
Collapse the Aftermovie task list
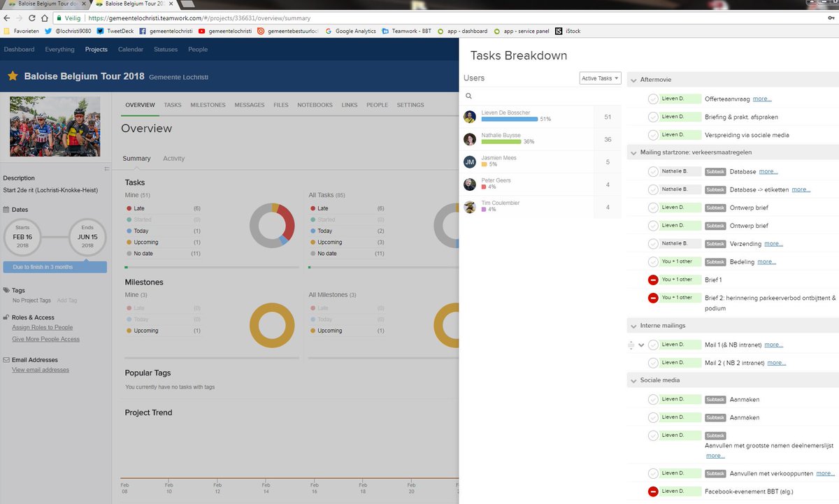tap(633, 80)
